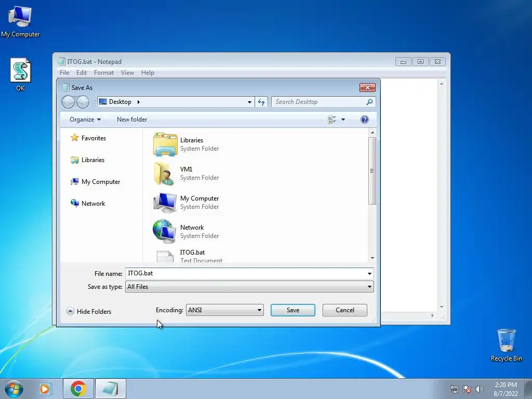This screenshot has height=399, width=532.
Task: Click the Favorites star in navigation pane
Action: pos(75,138)
